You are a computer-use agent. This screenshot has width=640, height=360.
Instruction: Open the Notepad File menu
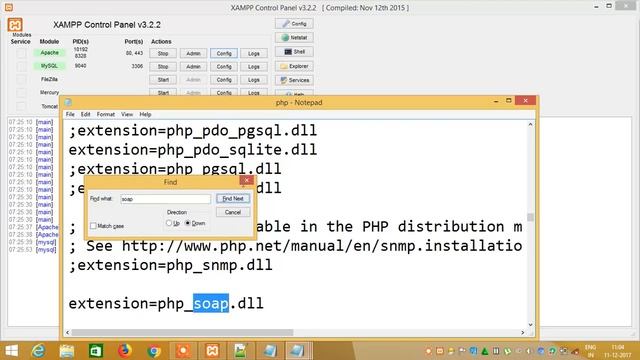click(x=70, y=114)
